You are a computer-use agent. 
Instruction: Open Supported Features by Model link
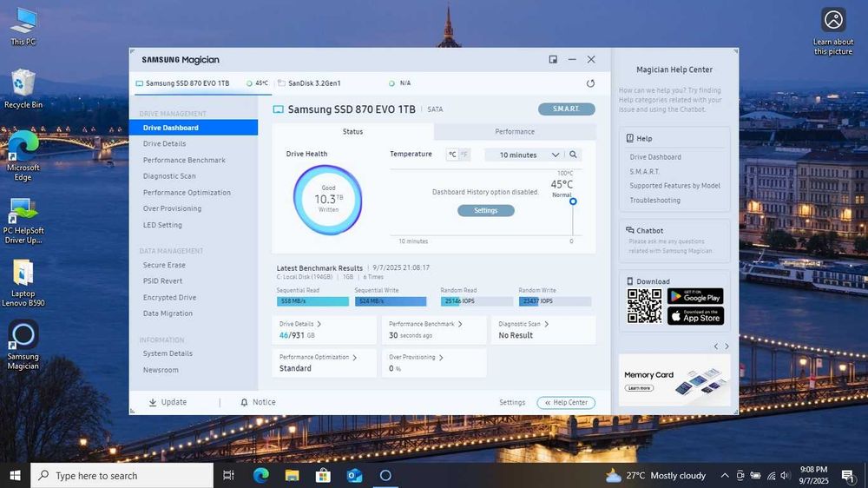tap(674, 186)
